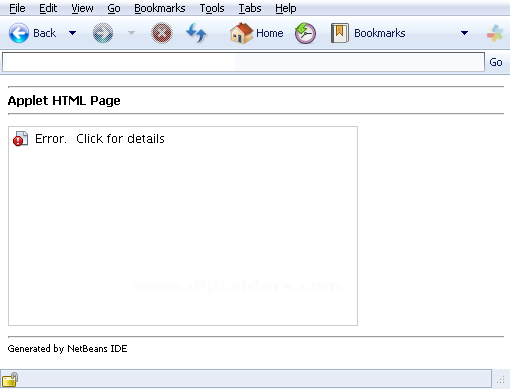
Task: Click 'Generated by NetBeans IDE' text
Action: pos(67,349)
